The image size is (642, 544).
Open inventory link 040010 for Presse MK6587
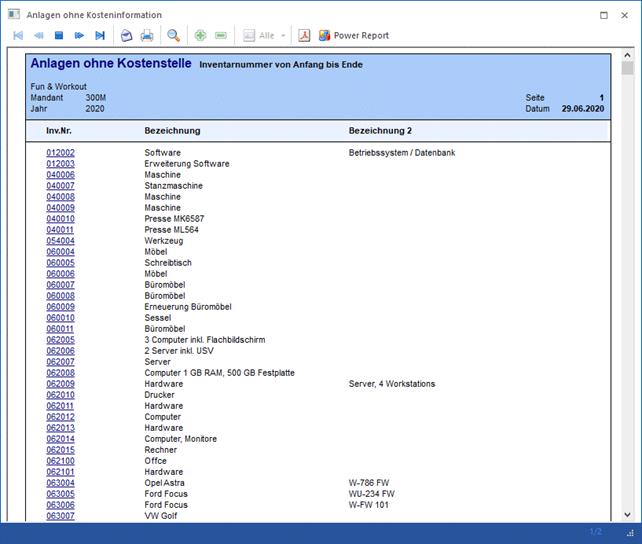click(x=60, y=219)
